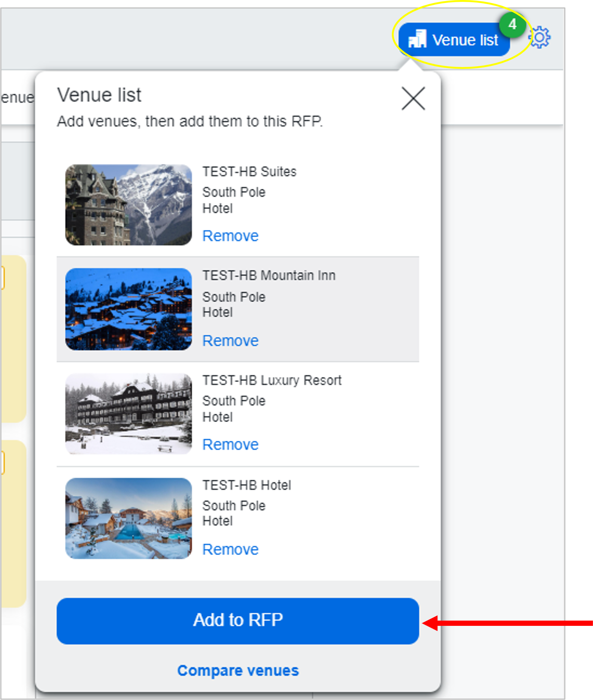Open the Compare venues link

(x=238, y=670)
